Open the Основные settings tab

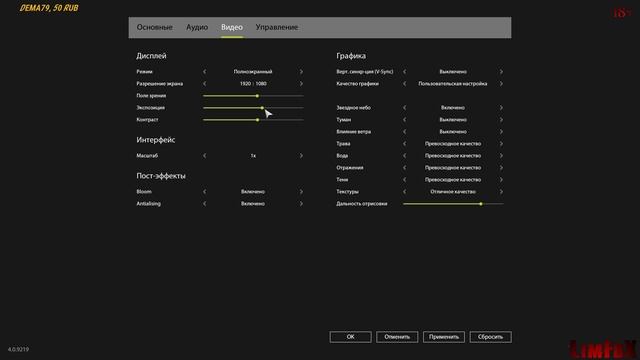[154, 27]
